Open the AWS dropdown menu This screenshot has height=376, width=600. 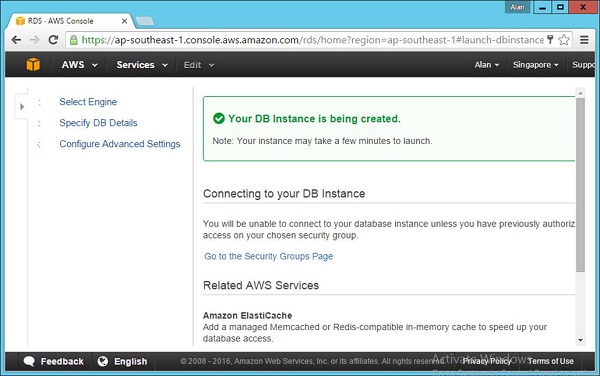coord(79,65)
